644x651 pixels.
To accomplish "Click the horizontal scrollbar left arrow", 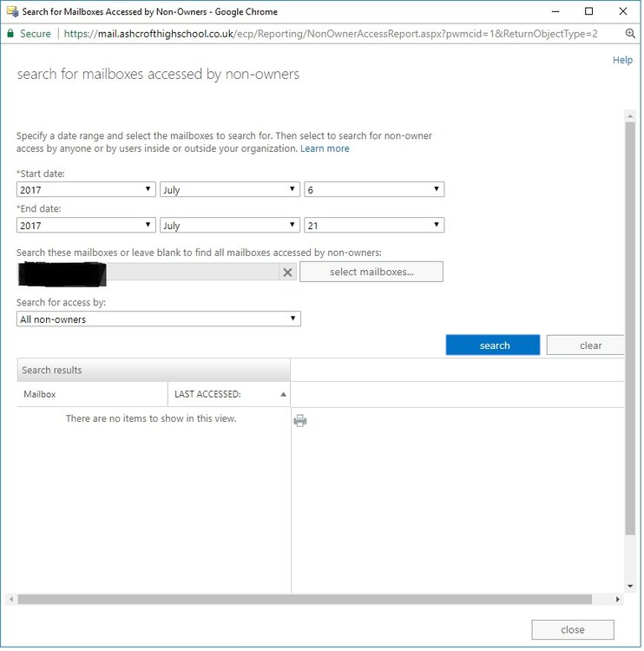I will [x=11, y=601].
